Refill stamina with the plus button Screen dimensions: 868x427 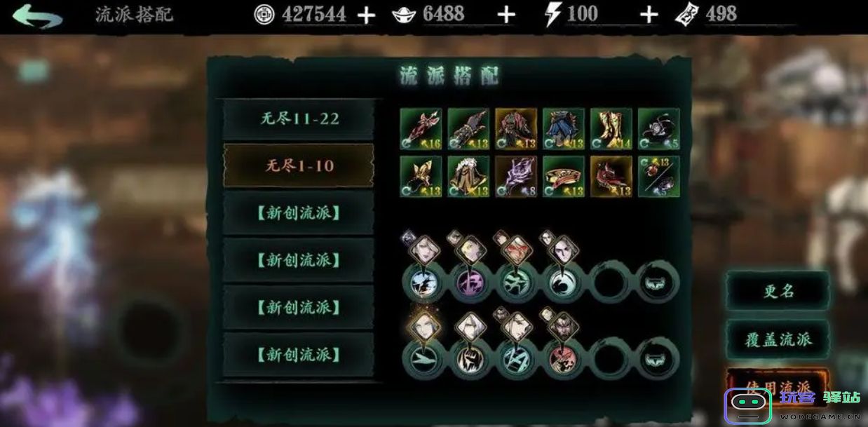point(649,15)
